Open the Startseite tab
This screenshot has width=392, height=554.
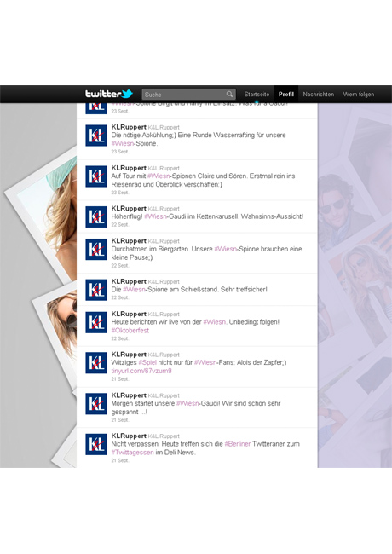tap(257, 95)
